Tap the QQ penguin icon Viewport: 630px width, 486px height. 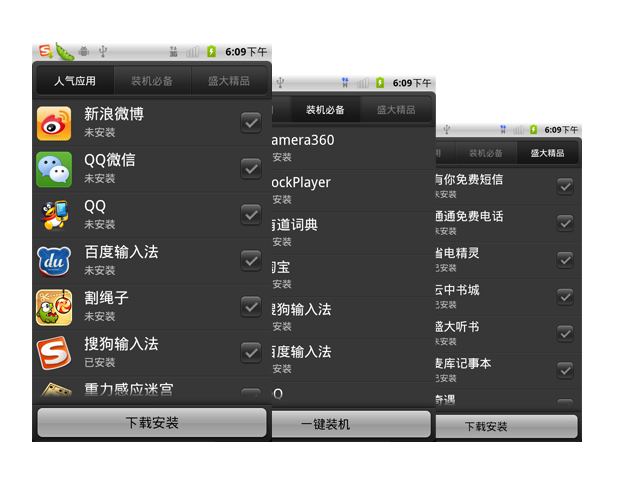click(x=54, y=215)
